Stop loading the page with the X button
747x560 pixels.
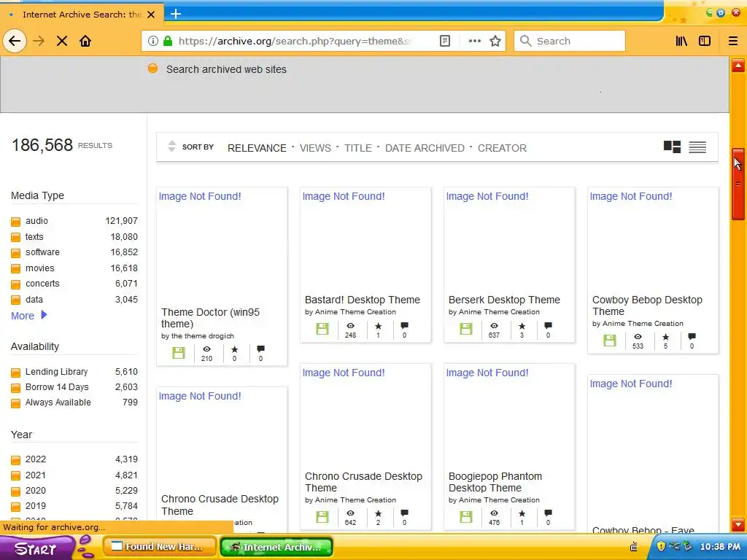(x=61, y=41)
